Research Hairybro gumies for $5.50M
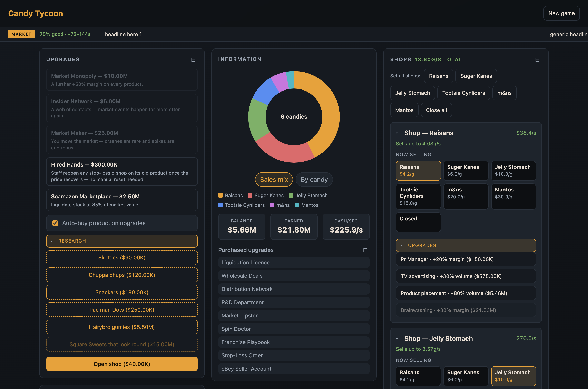 [122, 327]
